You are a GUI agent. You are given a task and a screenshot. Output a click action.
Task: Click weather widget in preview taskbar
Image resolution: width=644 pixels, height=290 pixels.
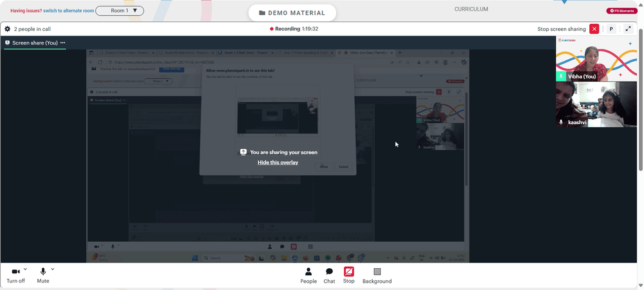(x=100, y=258)
